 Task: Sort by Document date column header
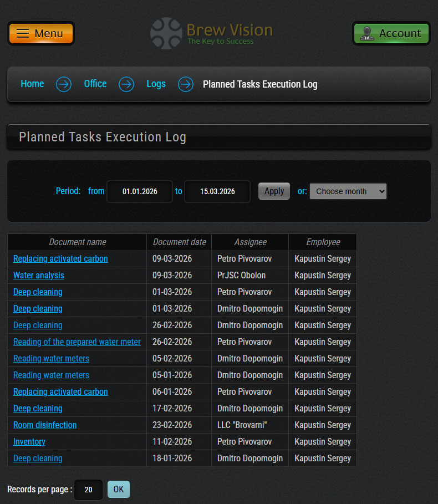coord(179,242)
